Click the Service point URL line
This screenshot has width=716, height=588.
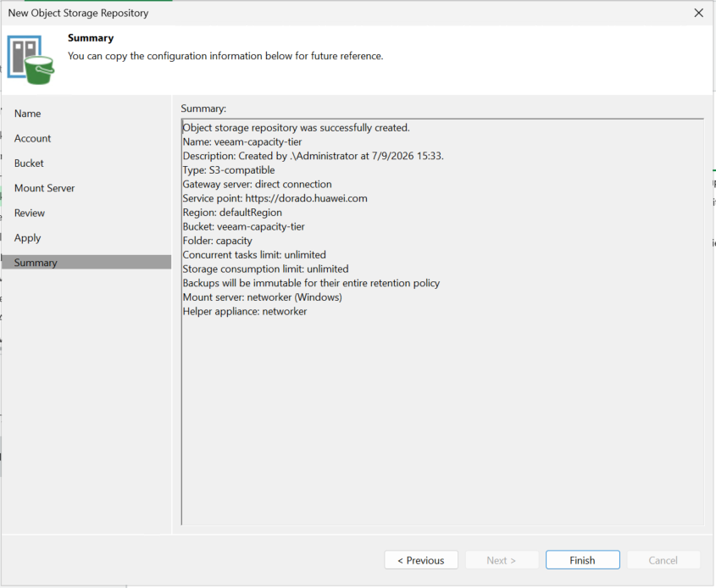275,198
